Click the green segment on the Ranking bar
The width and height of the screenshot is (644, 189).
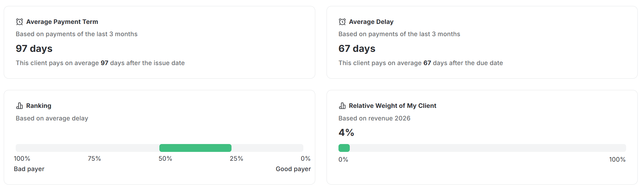click(195, 148)
